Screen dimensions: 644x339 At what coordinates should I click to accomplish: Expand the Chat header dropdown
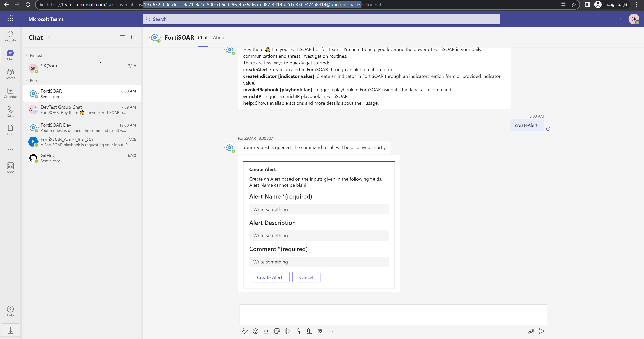tap(49, 37)
